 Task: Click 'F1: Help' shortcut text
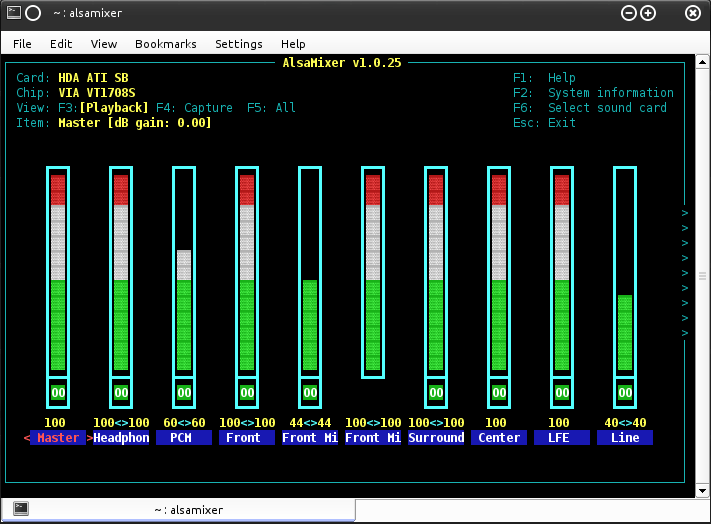point(544,78)
